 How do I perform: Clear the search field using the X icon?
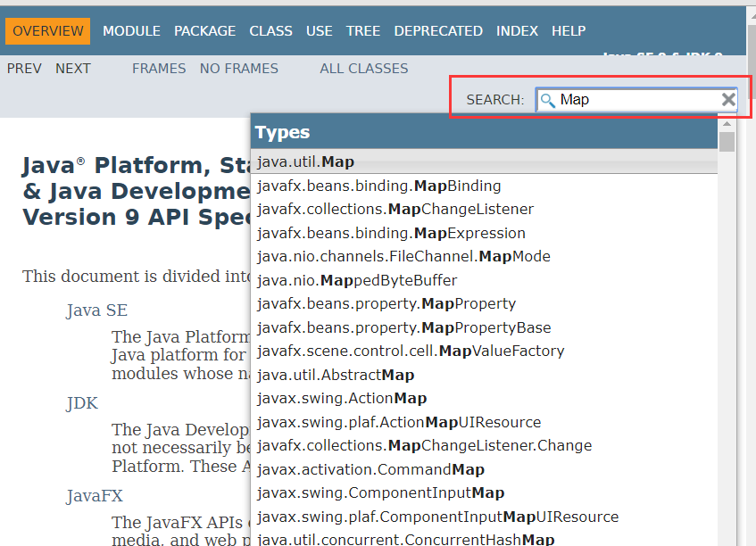pos(729,100)
